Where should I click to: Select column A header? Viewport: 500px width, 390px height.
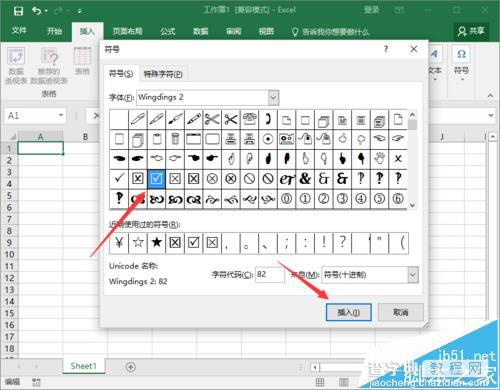pos(40,136)
